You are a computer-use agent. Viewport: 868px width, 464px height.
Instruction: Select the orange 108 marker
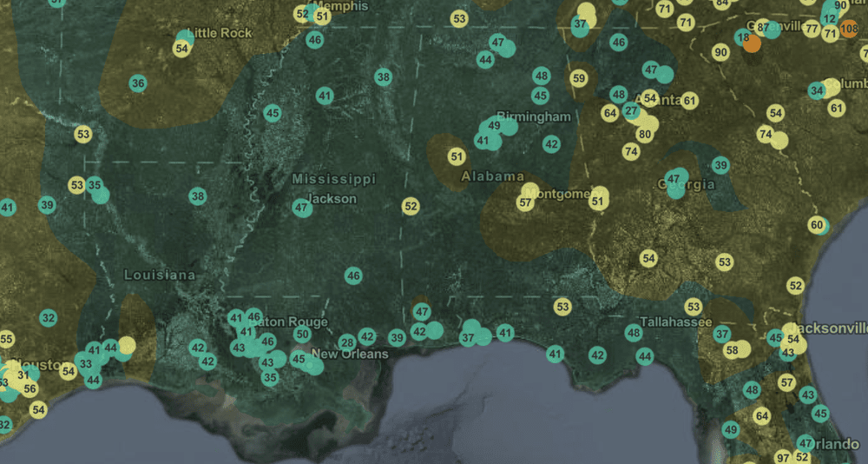pos(849,29)
